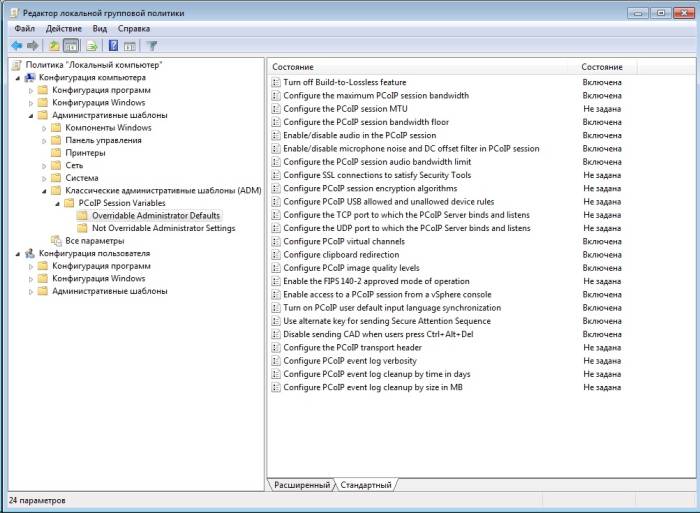Click the Up one level folder icon
The height and width of the screenshot is (513, 700).
pos(54,46)
